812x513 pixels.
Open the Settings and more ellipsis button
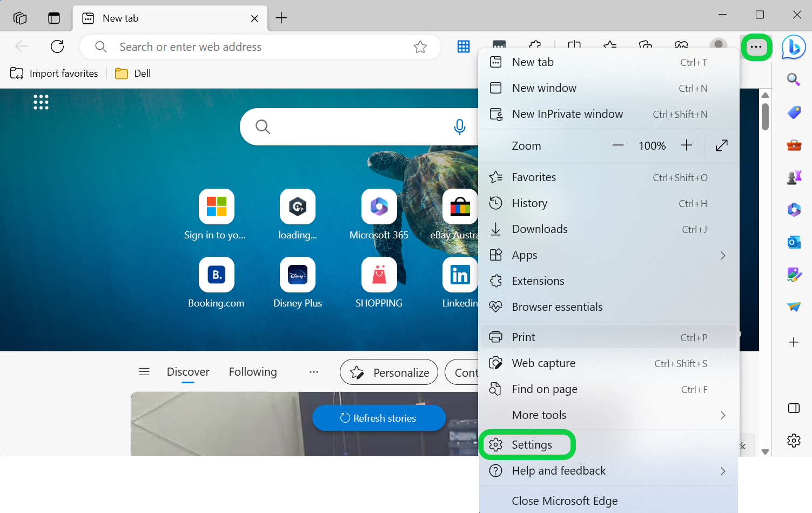pyautogui.click(x=756, y=47)
